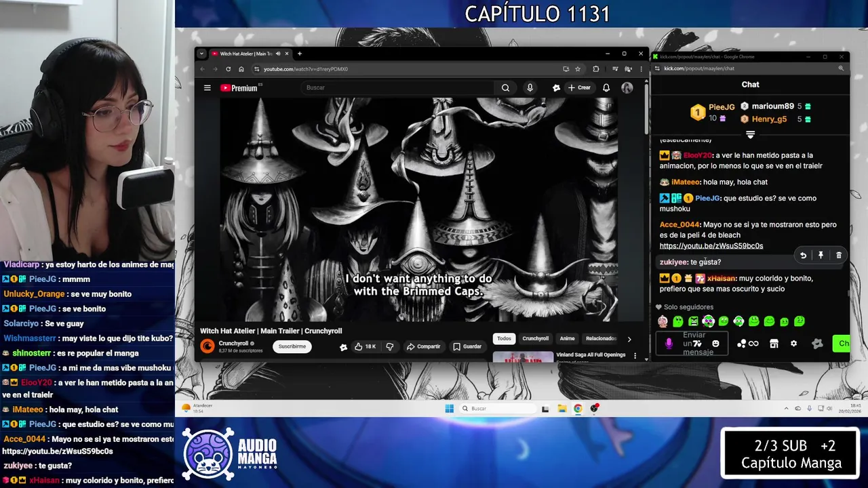This screenshot has width=868, height=488.
Task: Select the Crunchyroll filter chip
Action: (x=535, y=338)
